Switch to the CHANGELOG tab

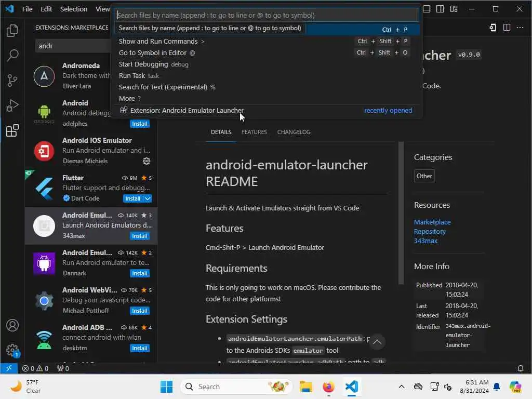[294, 132]
